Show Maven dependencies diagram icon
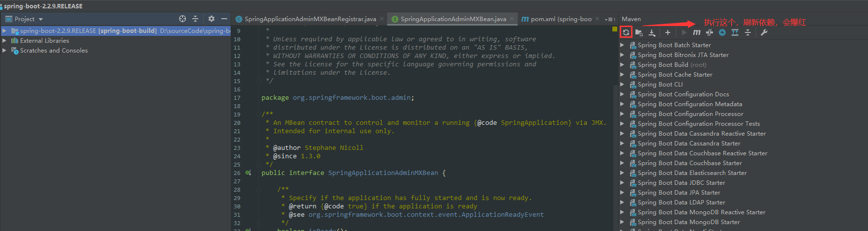Viewport: 868px width, 231px height. click(735, 32)
